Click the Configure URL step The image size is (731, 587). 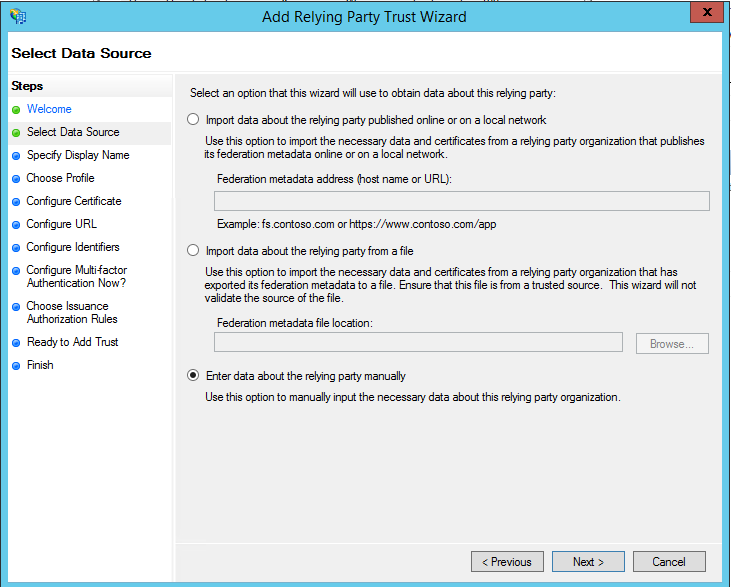pos(62,224)
